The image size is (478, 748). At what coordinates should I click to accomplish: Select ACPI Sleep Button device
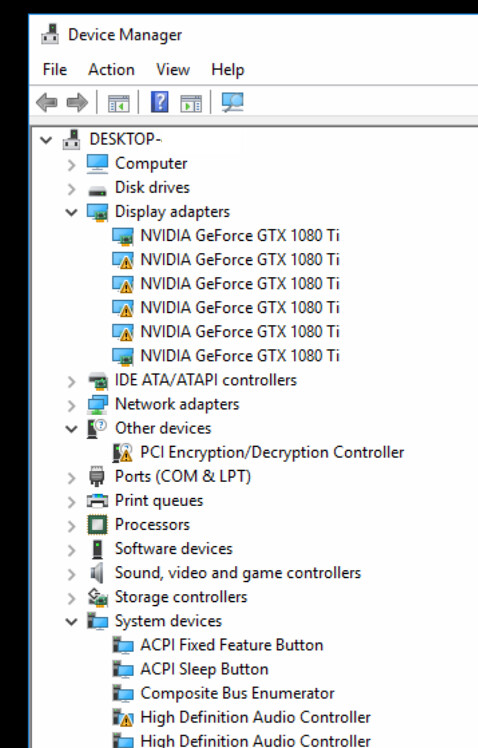pyautogui.click(x=204, y=669)
